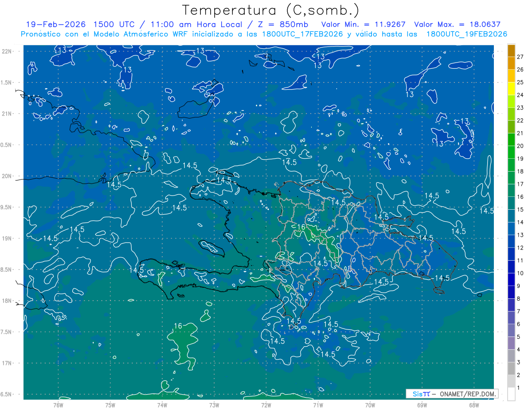532x411 pixels.
Task: Click the '70W' longitude axis label
Action: tap(370, 405)
